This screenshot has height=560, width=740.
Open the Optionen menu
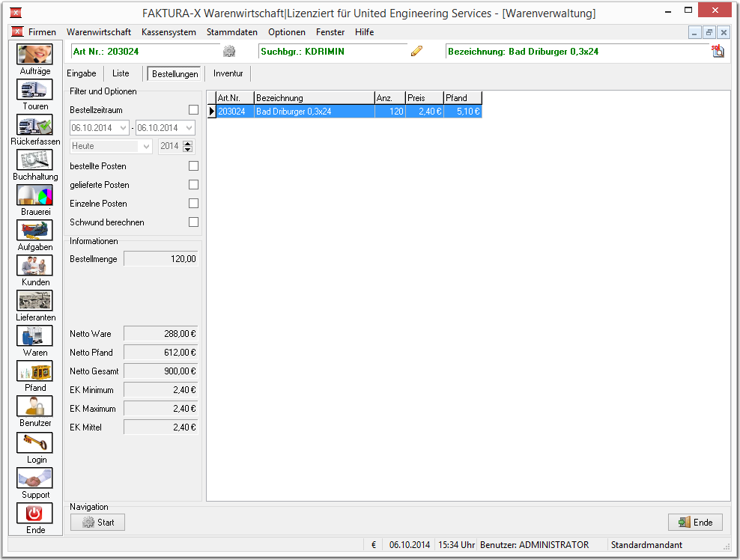[286, 32]
